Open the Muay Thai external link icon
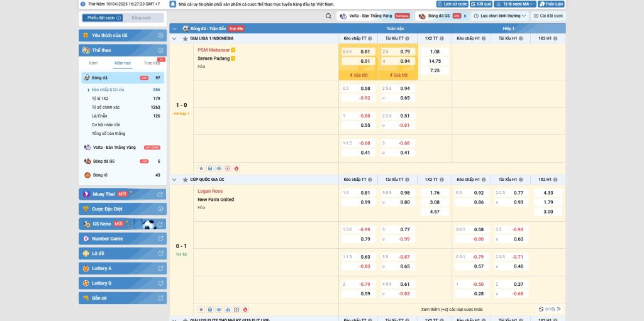 tap(160, 194)
